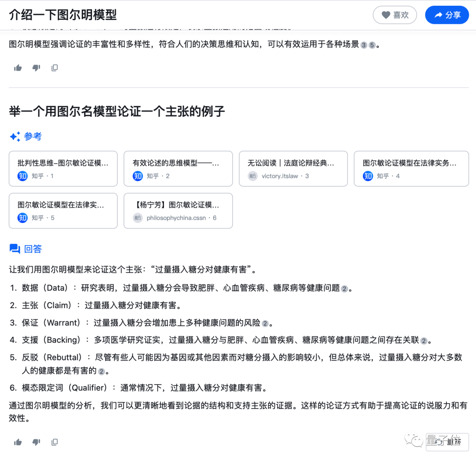Open reference card 批判性思维-图尔敏论证模 知乎 1

63,169
